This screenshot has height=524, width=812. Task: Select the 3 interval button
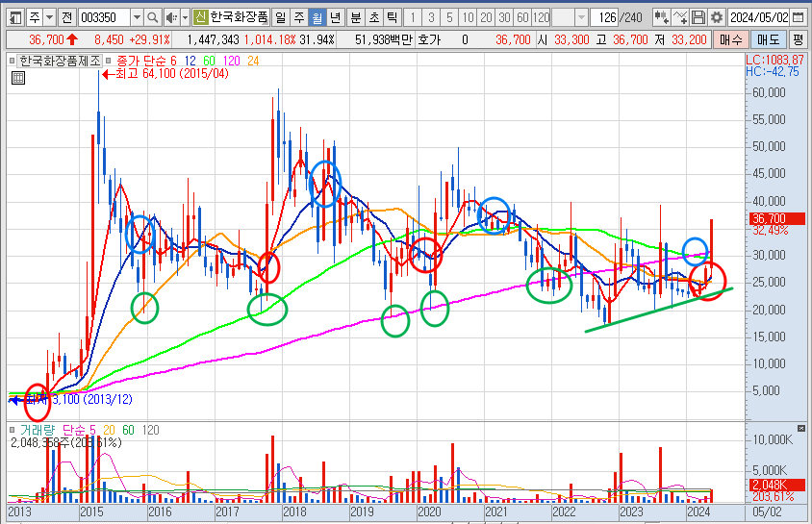[x=431, y=18]
